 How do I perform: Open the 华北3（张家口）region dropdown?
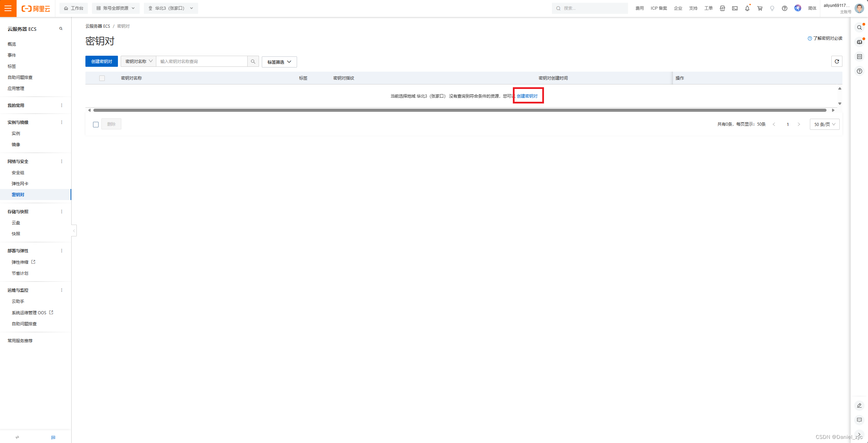click(x=171, y=8)
